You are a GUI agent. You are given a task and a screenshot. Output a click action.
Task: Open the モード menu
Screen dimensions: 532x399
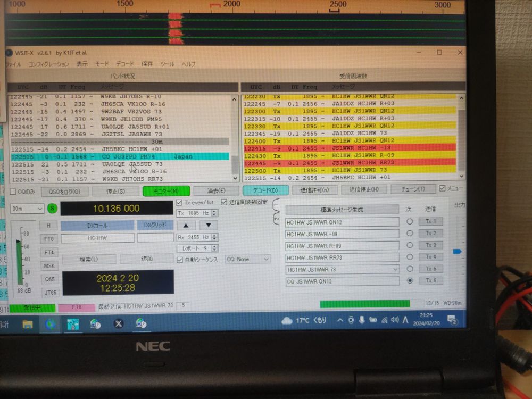[x=102, y=64]
